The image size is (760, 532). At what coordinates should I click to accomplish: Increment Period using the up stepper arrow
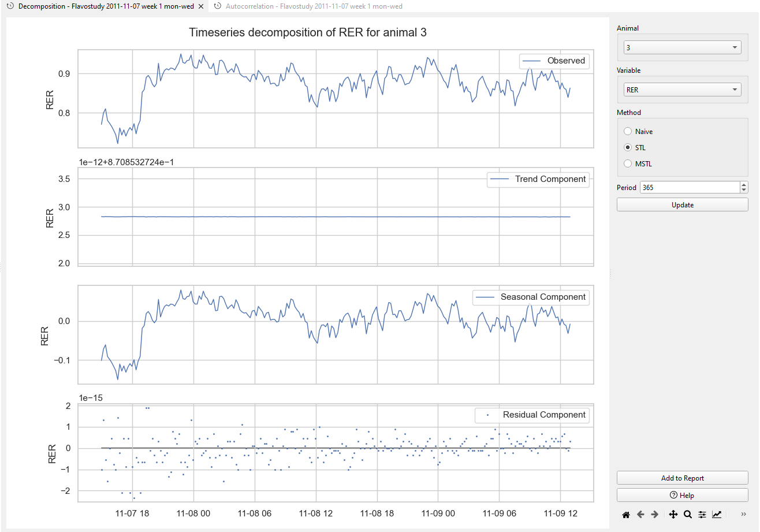tap(744, 184)
